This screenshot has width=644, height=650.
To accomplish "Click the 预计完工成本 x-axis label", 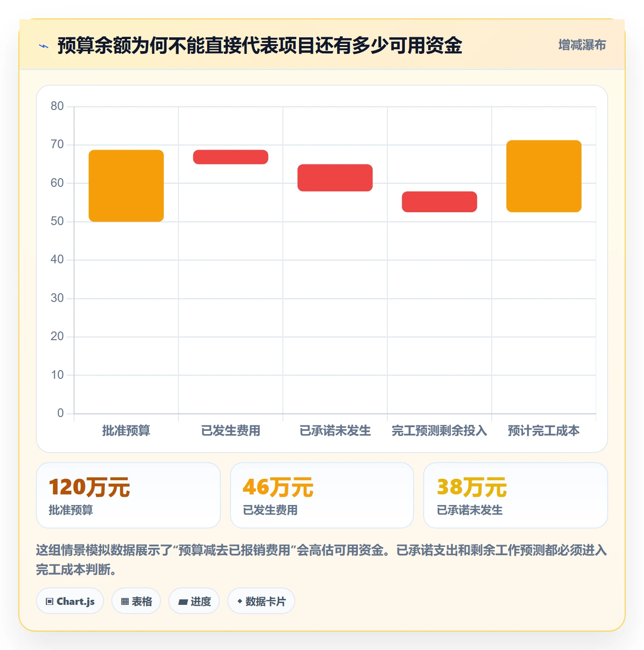I will click(x=544, y=431).
